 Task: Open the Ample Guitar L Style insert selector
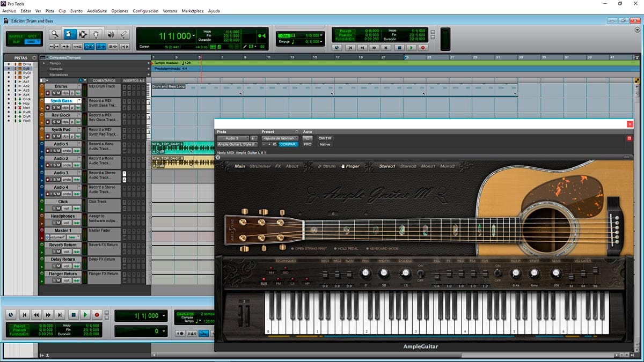tap(237, 144)
